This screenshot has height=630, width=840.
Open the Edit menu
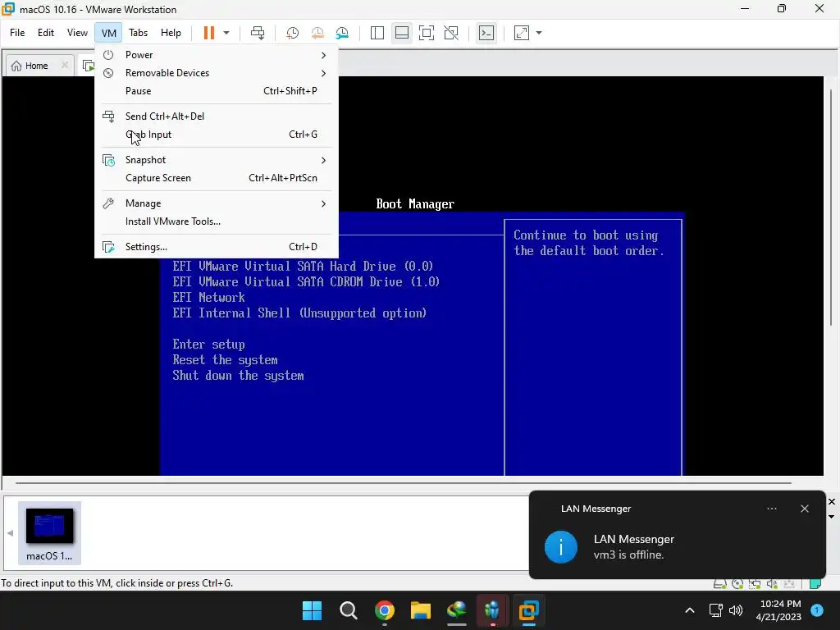(46, 33)
